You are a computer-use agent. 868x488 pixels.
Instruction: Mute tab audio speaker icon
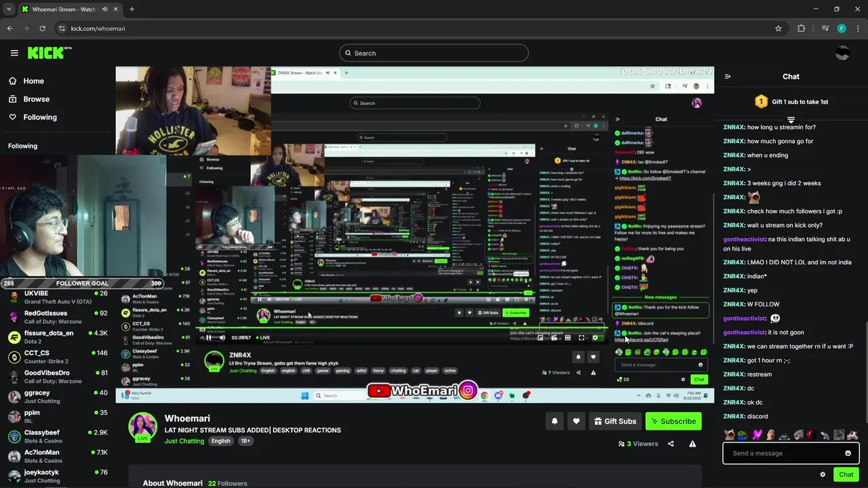coord(106,9)
